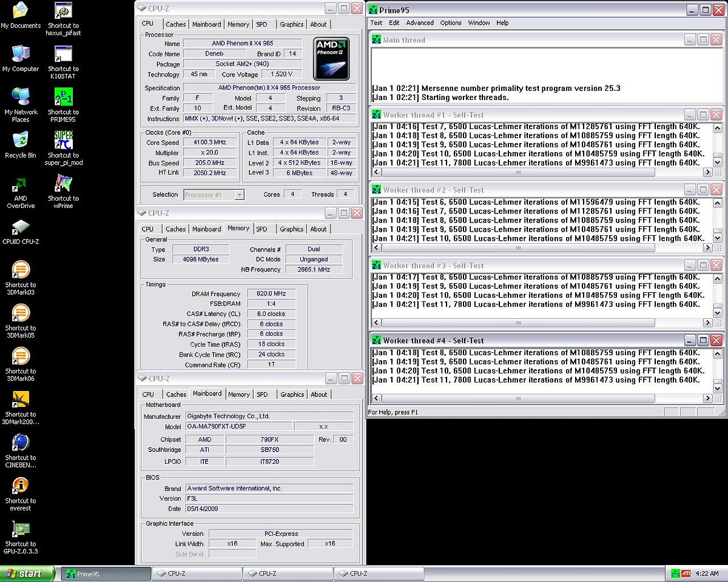Screen dimensions: 728x582
Task: Maximize the Worker thread #1 window
Action: coord(703,115)
